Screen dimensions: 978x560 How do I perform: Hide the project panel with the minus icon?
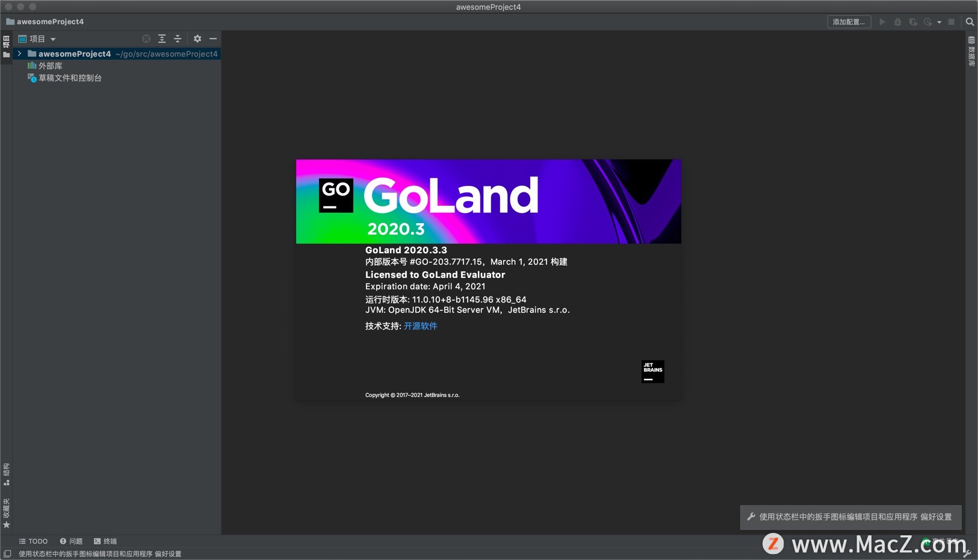(x=213, y=38)
